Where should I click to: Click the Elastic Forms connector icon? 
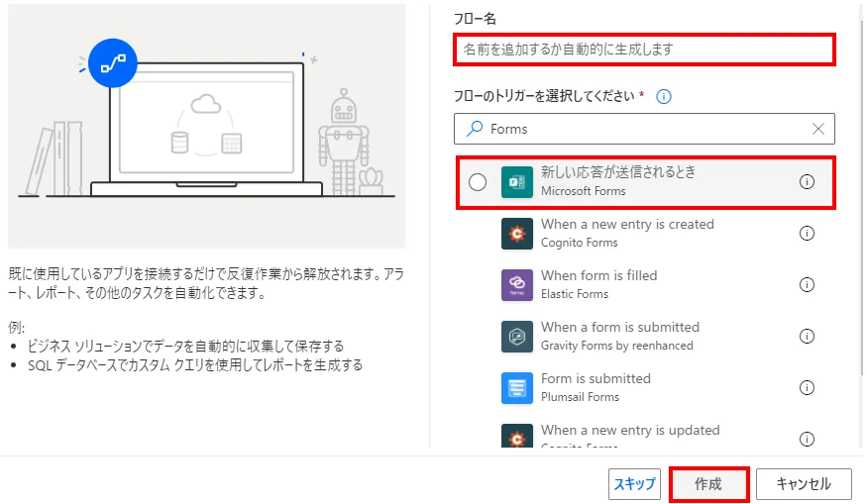point(517,285)
